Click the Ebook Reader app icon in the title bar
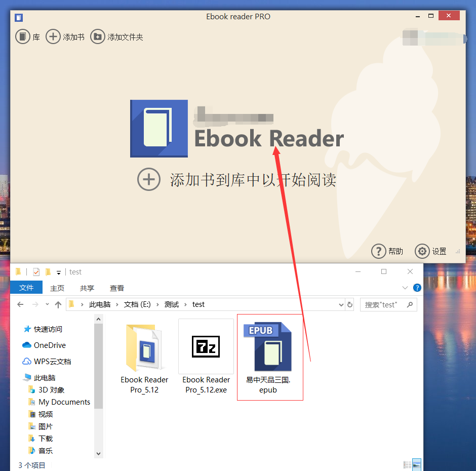This screenshot has height=471, width=476. pyautogui.click(x=19, y=18)
